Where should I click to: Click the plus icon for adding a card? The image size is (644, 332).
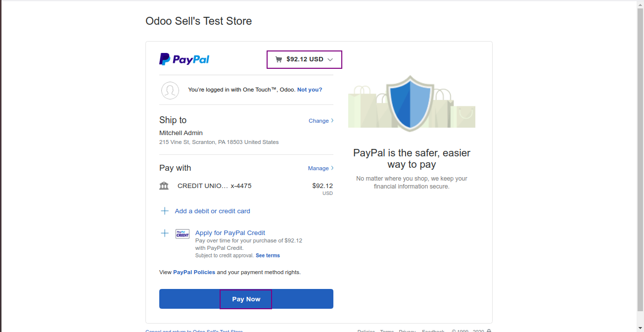(165, 211)
